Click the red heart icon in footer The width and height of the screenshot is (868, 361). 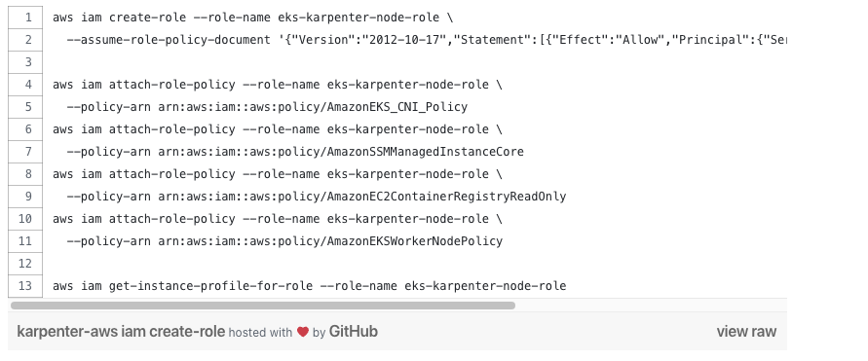pos(302,332)
